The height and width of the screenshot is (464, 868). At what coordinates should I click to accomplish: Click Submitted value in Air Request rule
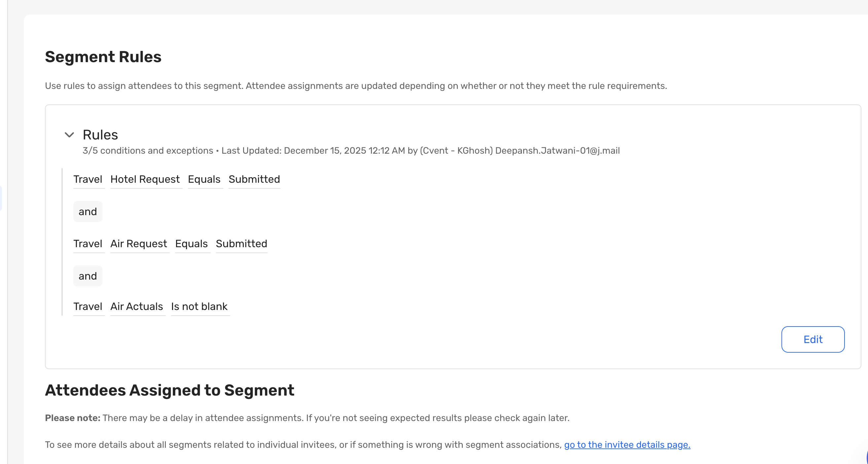pos(241,244)
